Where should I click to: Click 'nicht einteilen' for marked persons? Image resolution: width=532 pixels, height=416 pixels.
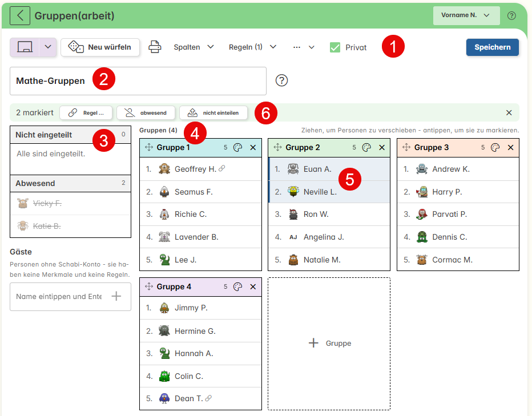pos(213,112)
